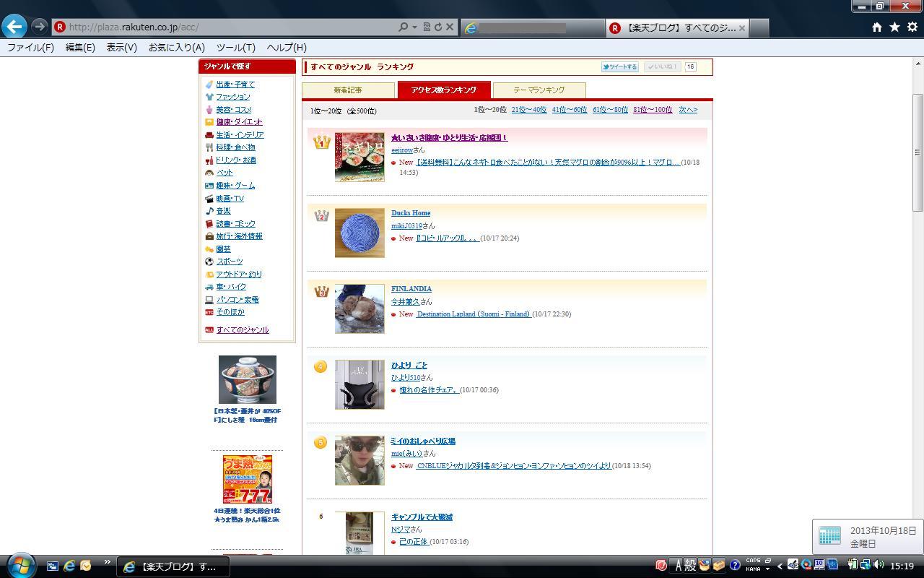The width and height of the screenshot is (924, 578).
Task: Switch to the 新着記事 tab
Action: (x=348, y=90)
